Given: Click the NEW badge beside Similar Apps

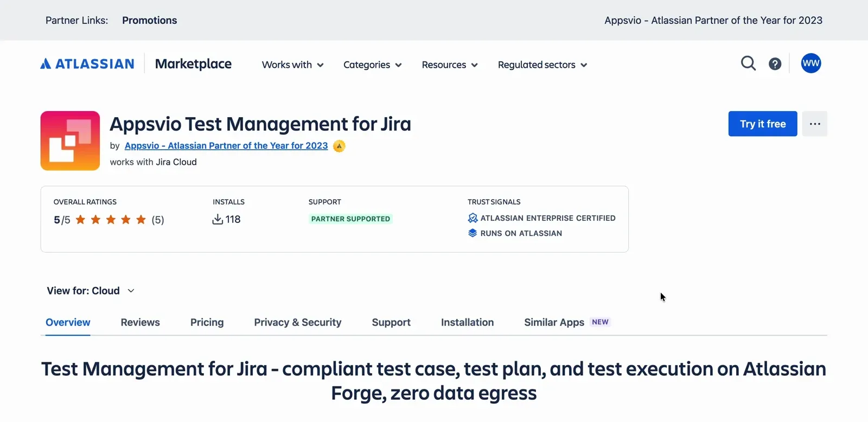Looking at the screenshot, I should (600, 322).
